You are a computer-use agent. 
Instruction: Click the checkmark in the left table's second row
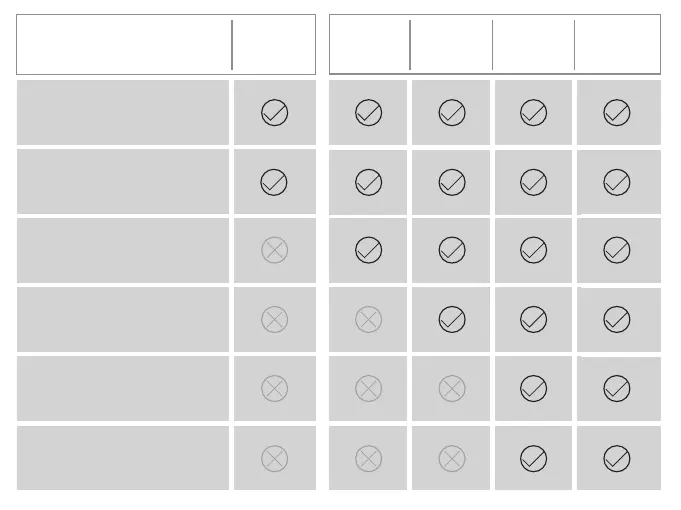point(274,182)
